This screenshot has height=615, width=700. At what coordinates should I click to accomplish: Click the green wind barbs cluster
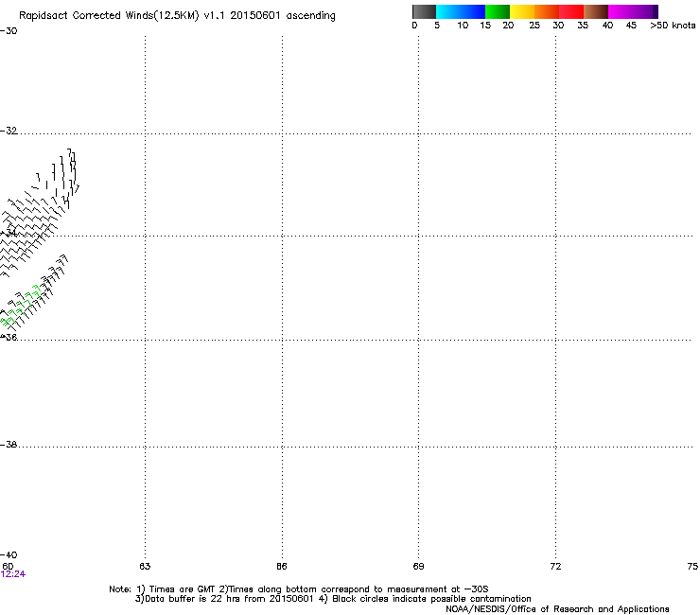pos(22,306)
